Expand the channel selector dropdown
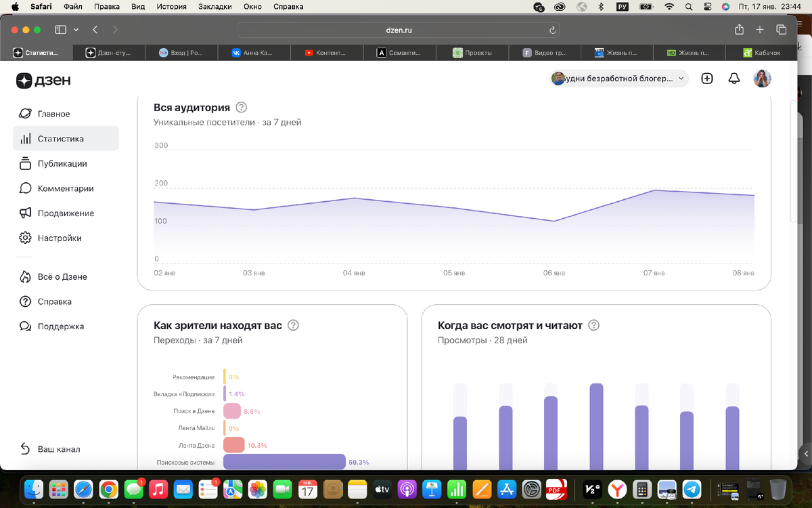The height and width of the screenshot is (508, 812). coord(619,79)
